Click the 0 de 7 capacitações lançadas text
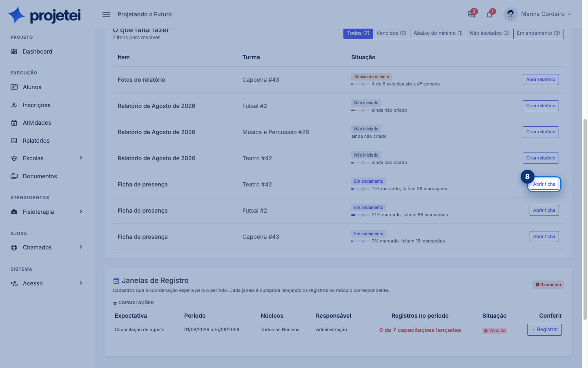 coord(420,330)
